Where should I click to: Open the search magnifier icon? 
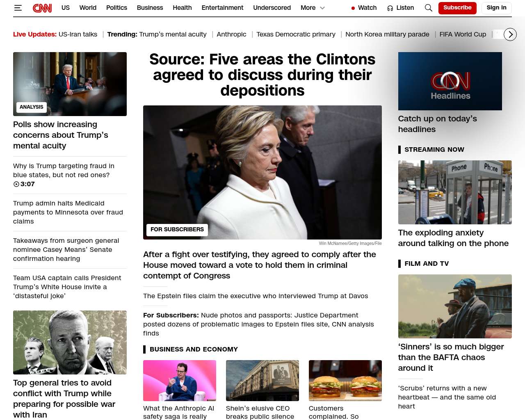(x=428, y=8)
